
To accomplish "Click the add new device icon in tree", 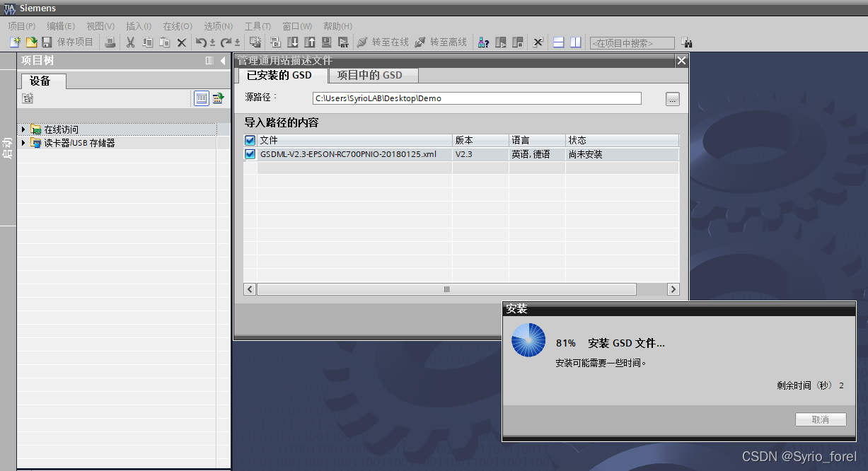I will pos(28,98).
